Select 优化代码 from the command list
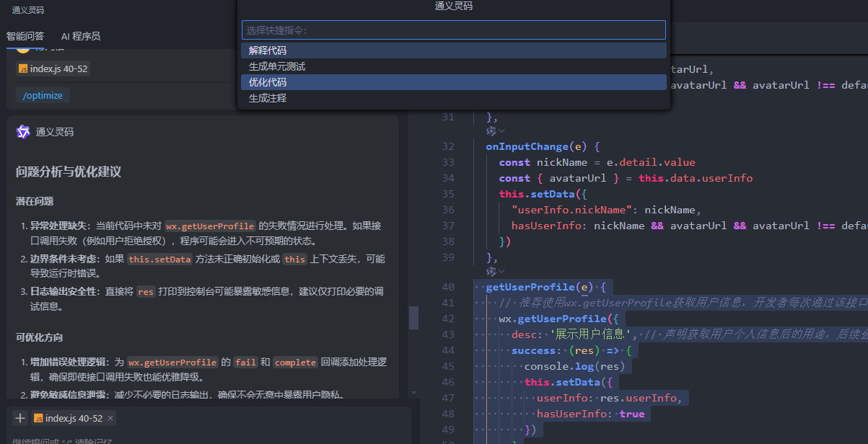 453,82
